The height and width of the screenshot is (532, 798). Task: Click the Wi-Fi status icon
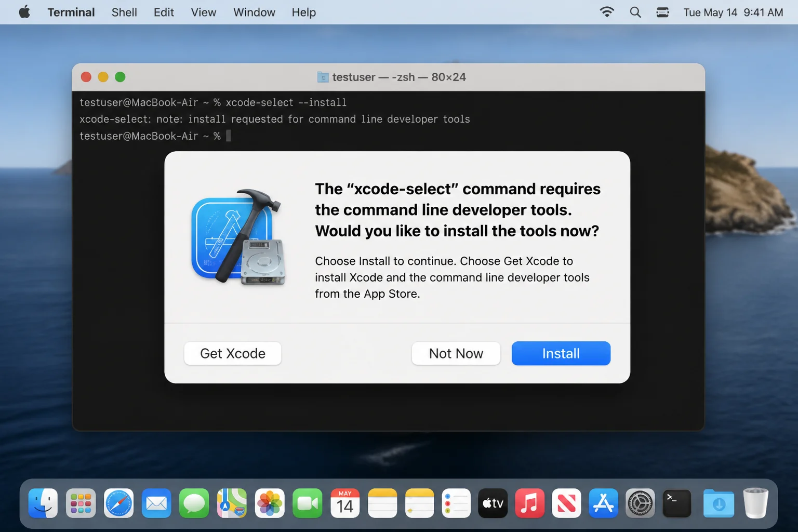(606, 12)
